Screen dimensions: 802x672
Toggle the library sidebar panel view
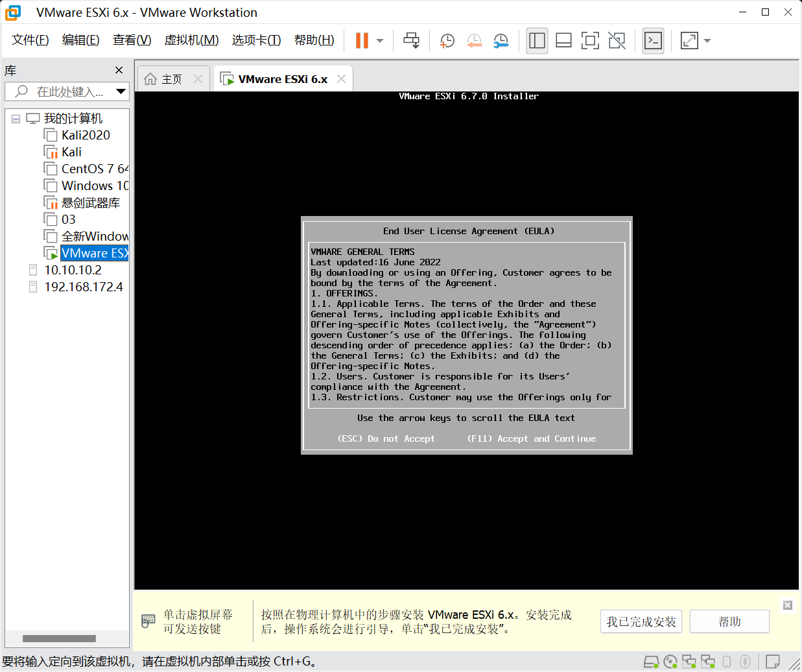tap(537, 41)
